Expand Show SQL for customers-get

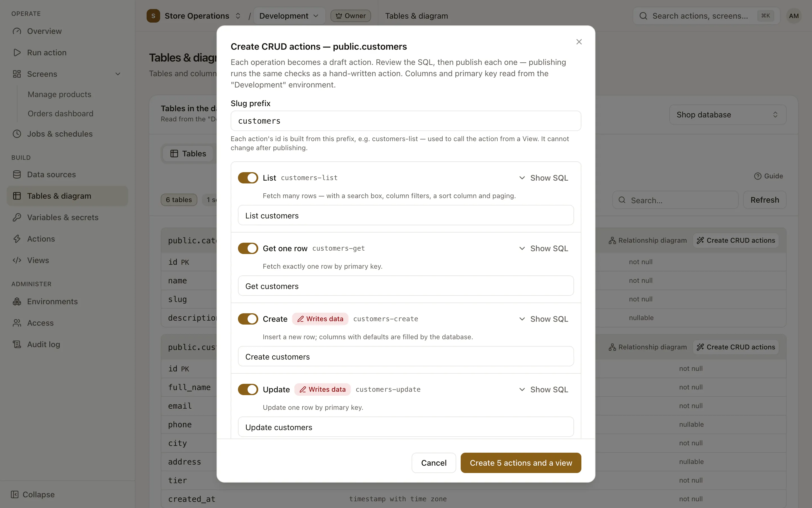point(544,248)
